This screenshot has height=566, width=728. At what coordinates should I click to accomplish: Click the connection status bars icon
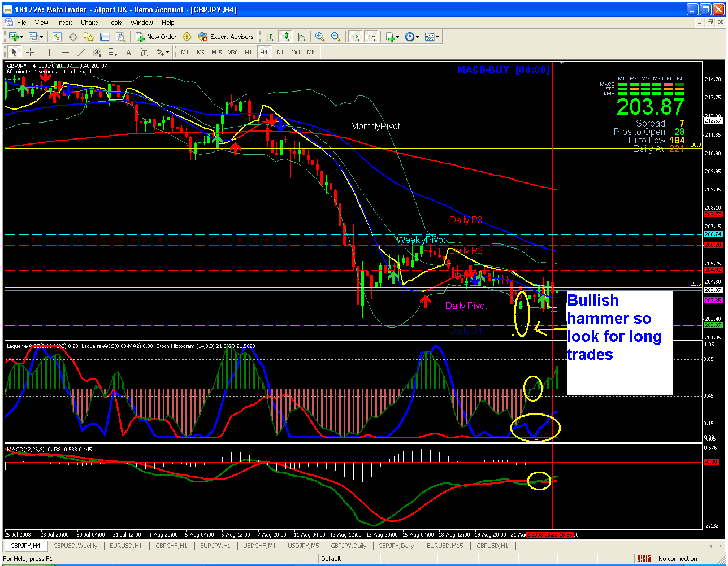coord(644,559)
